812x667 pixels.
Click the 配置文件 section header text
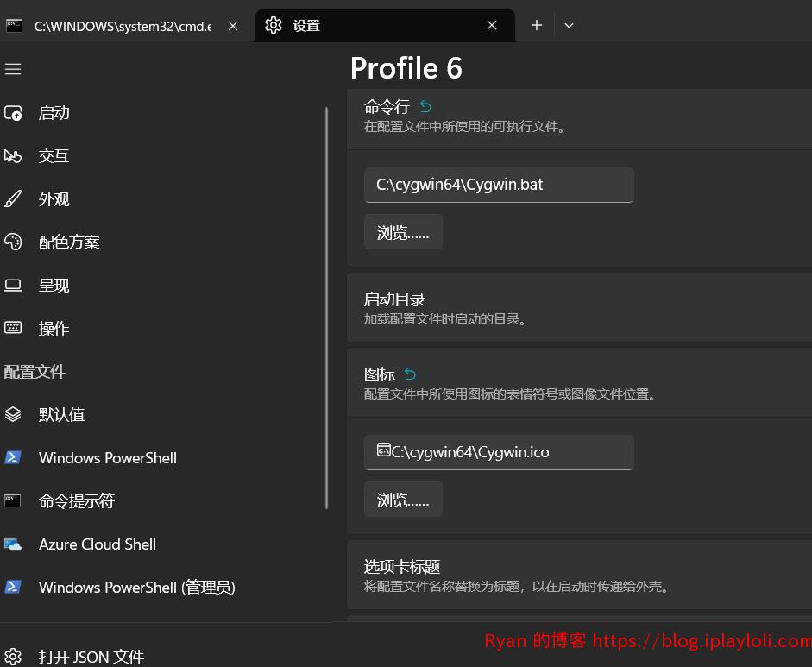[35, 371]
